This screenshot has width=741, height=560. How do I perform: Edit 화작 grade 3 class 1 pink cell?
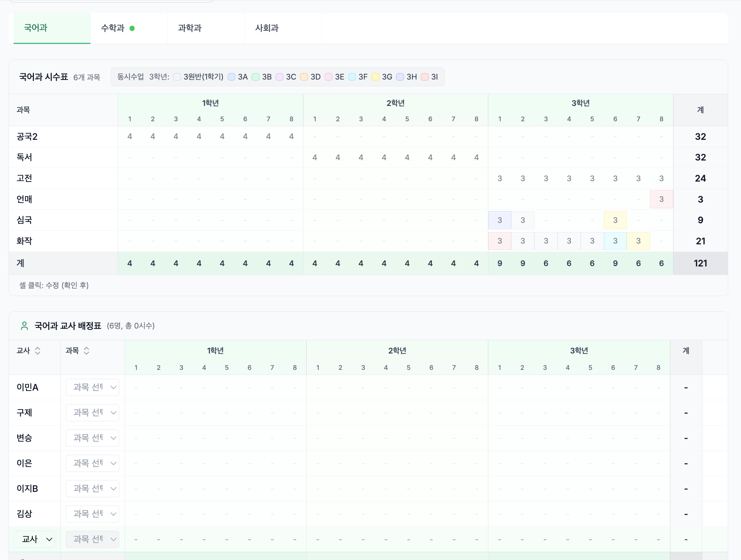(499, 241)
